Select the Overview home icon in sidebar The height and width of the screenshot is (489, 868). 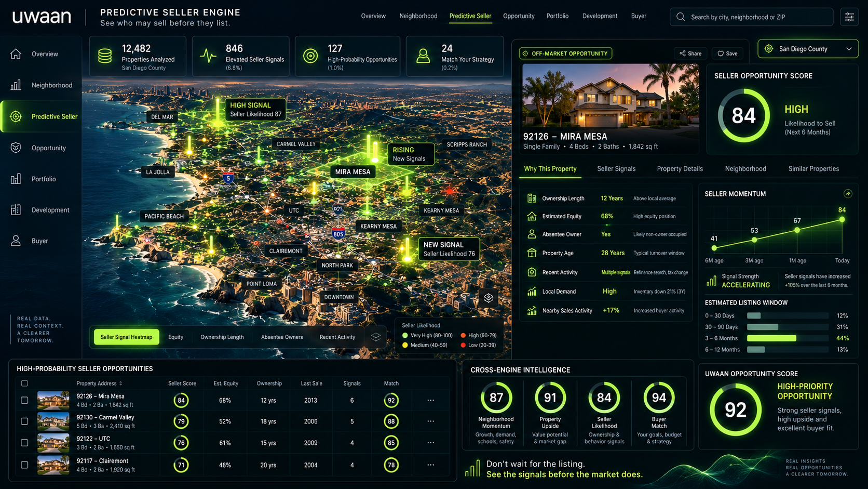point(16,54)
